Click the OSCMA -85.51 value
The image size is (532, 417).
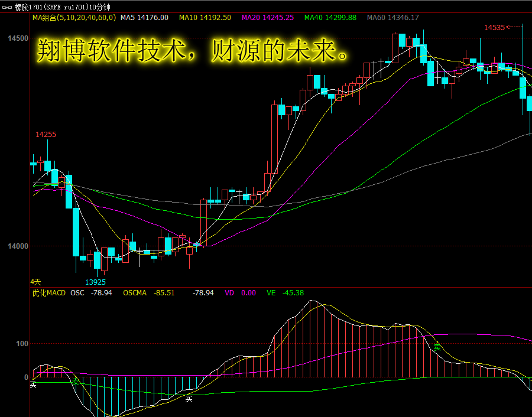[148, 293]
